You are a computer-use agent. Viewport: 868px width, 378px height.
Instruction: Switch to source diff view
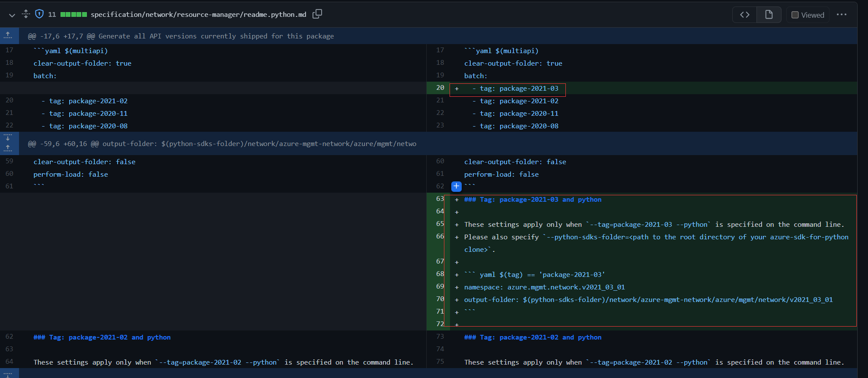pyautogui.click(x=744, y=15)
